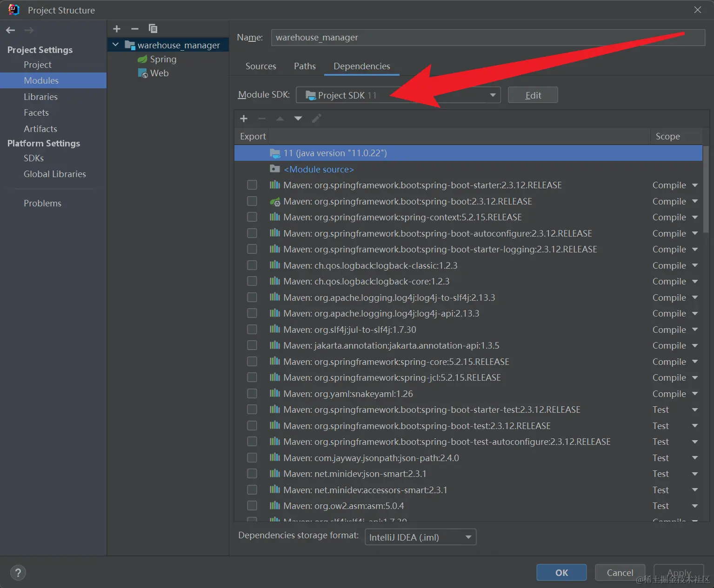
Task: Open Global Libraries in sidebar
Action: [x=55, y=174]
